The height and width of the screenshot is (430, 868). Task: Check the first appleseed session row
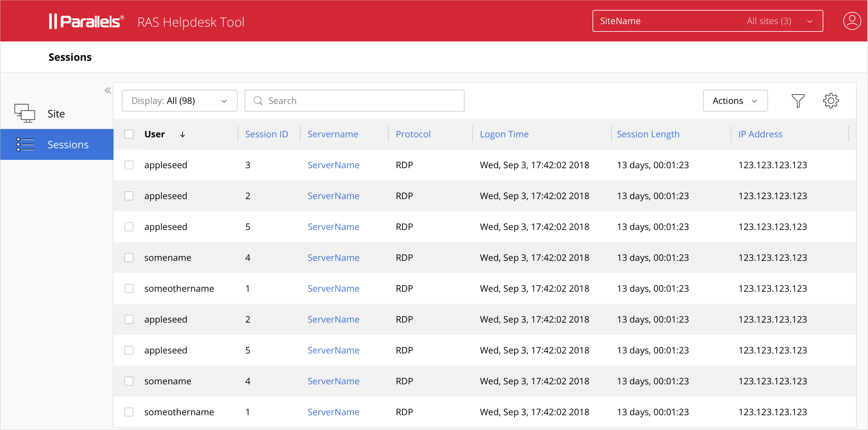pyautogui.click(x=129, y=165)
